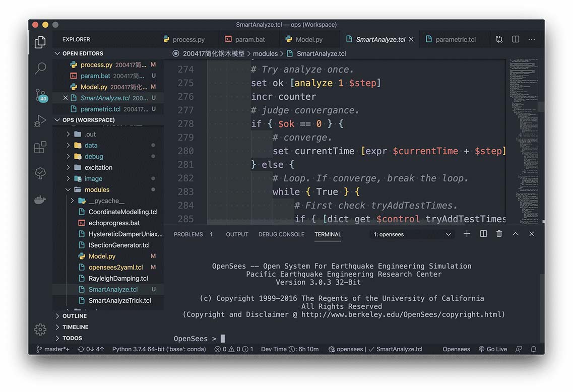Expand the excitation folder

pos(108,167)
